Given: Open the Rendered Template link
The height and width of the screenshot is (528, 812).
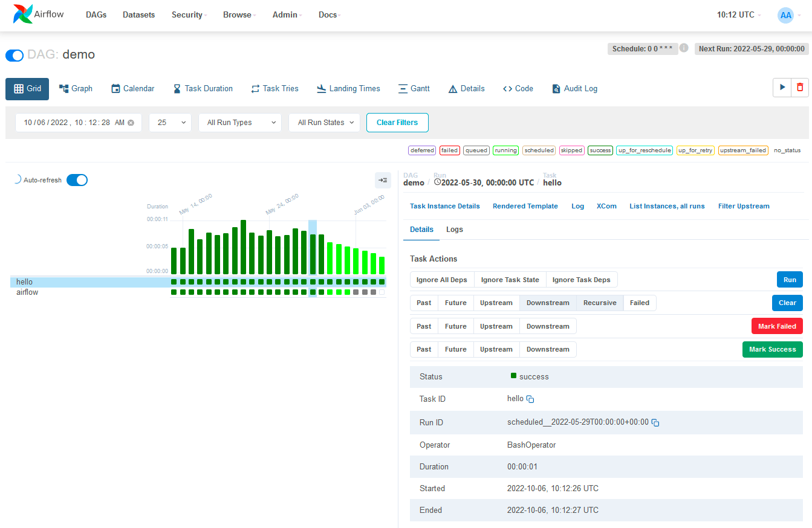Looking at the screenshot, I should tap(525, 206).
